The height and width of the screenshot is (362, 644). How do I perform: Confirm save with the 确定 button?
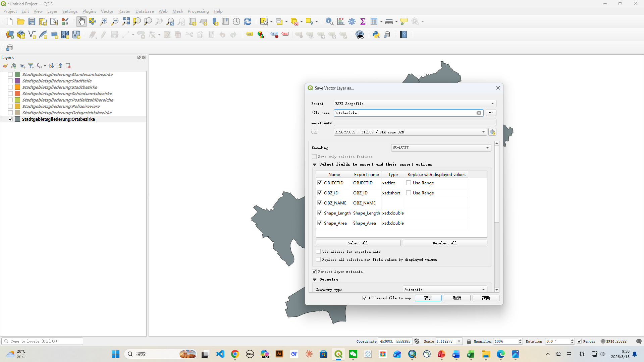coord(428,298)
